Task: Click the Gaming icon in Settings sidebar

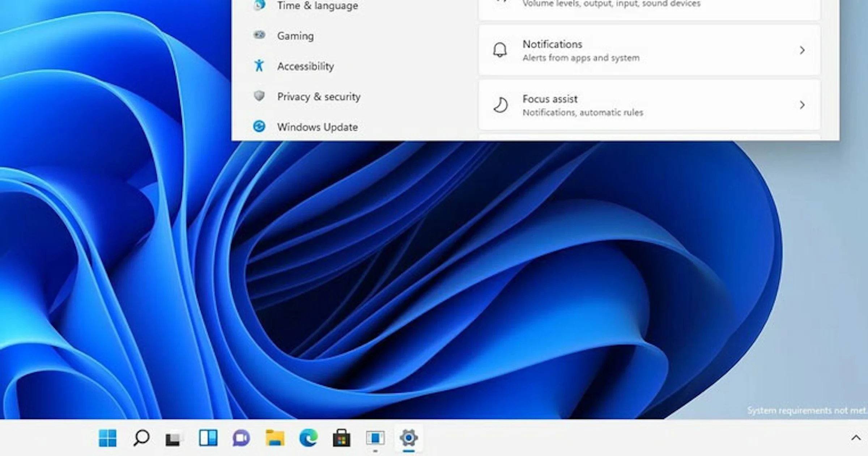Action: (x=259, y=35)
